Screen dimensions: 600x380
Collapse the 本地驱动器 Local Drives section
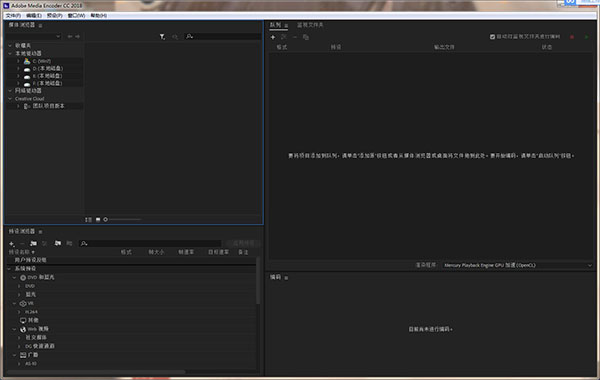pos(10,54)
